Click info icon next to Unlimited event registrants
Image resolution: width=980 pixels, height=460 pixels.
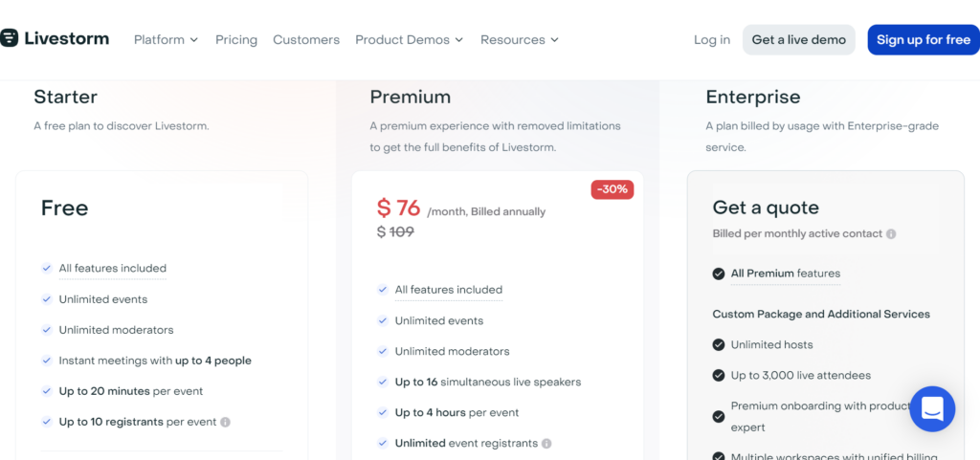546,444
